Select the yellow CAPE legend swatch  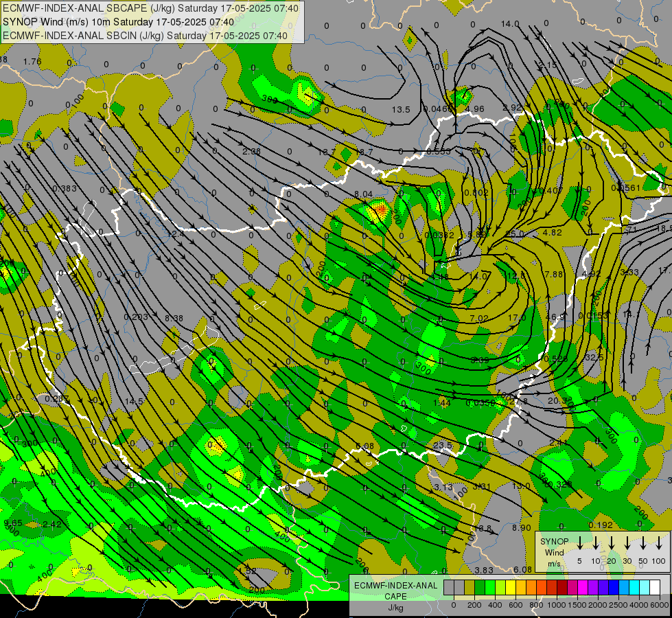(x=511, y=587)
